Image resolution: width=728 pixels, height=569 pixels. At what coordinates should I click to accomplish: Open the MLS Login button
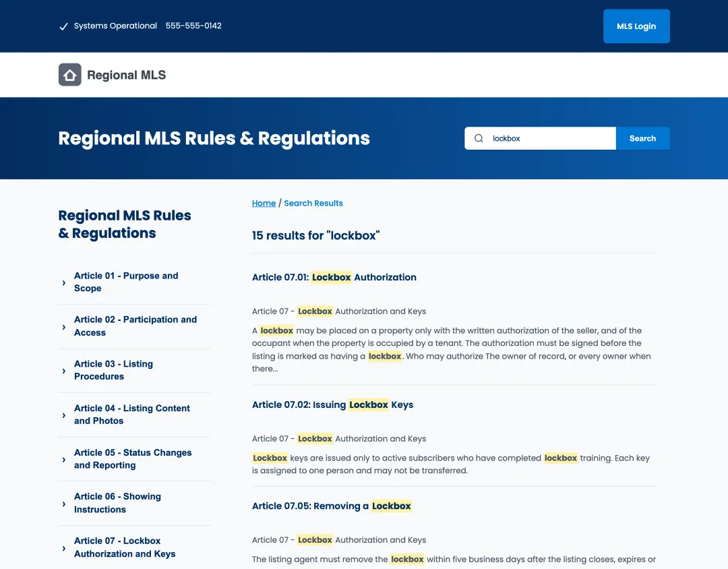[636, 26]
